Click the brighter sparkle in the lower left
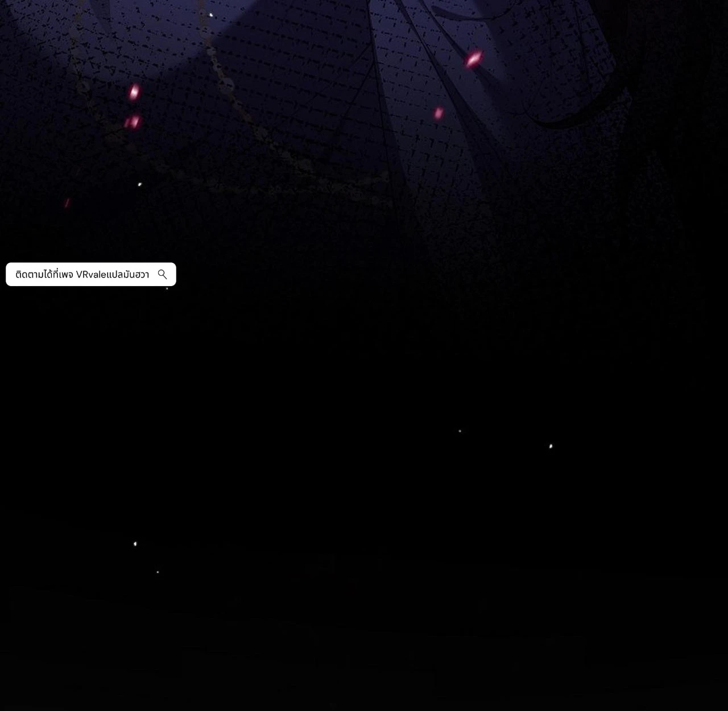Image resolution: width=728 pixels, height=711 pixels. point(135,544)
